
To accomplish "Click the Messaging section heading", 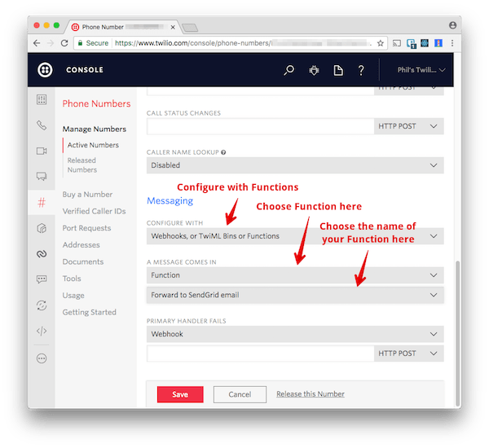I will click(170, 200).
